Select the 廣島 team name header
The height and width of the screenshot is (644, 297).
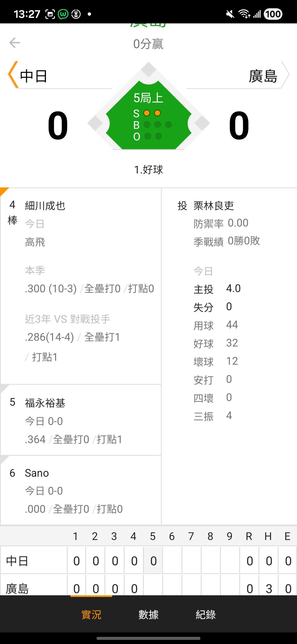[x=263, y=76]
